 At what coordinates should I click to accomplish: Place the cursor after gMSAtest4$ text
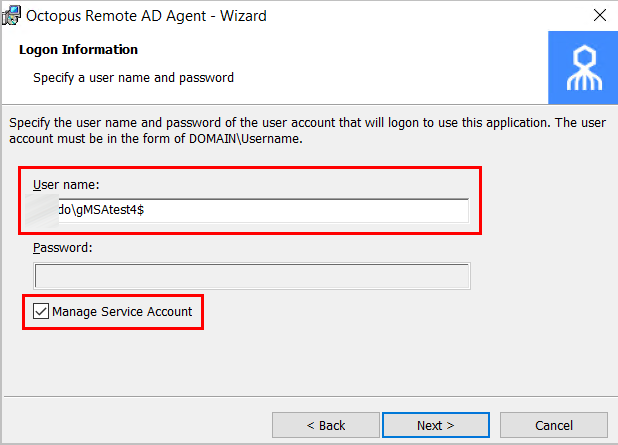pyautogui.click(x=145, y=210)
